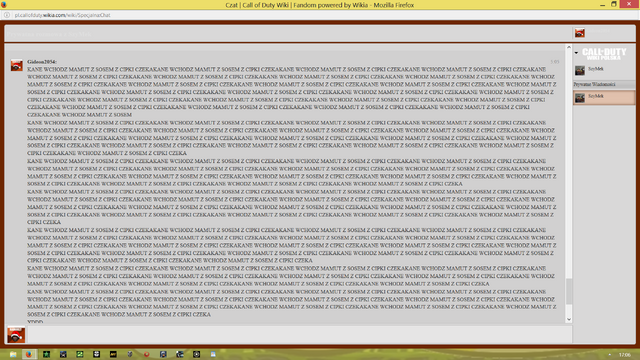Click your avatar next to the message box

16,335
